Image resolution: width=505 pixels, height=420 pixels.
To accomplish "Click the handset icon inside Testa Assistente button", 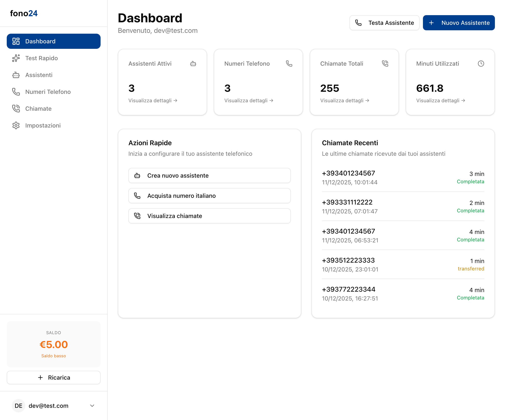I will pyautogui.click(x=358, y=23).
